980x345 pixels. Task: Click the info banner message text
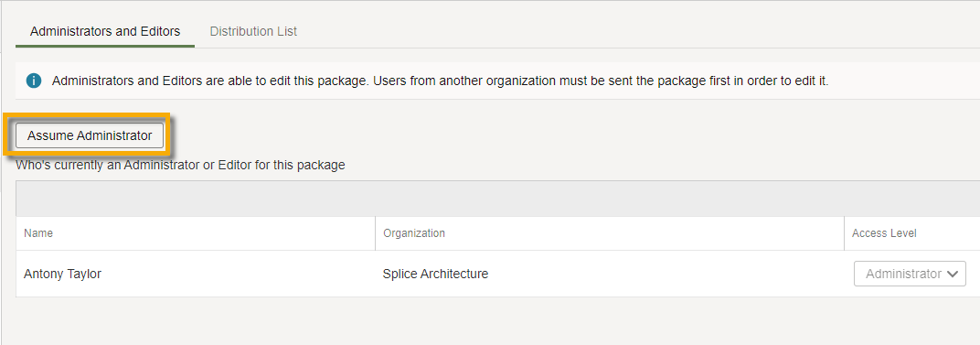tap(440, 81)
